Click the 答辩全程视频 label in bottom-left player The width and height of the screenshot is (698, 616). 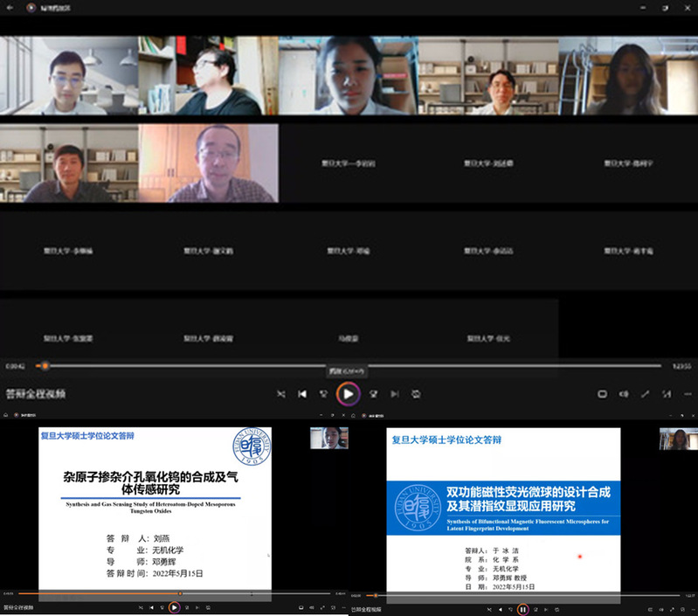tap(17, 607)
